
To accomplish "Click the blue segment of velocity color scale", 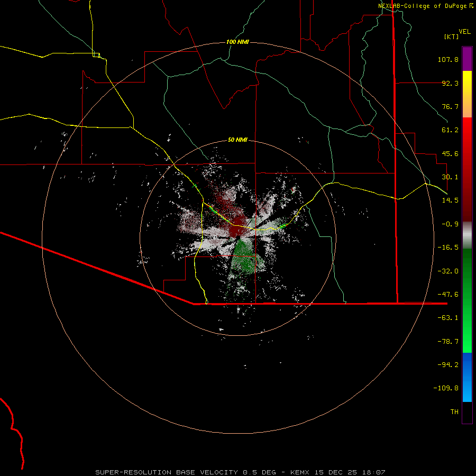I will pyautogui.click(x=467, y=377).
